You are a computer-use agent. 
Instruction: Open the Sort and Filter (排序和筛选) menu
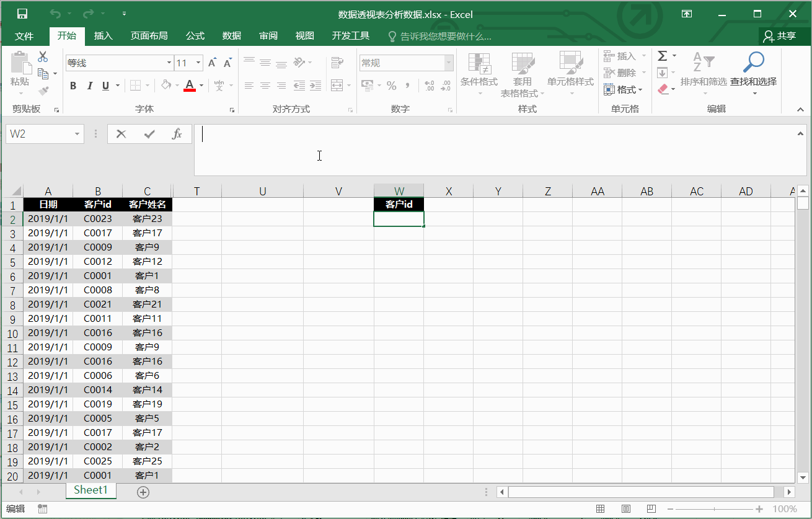[x=704, y=74]
